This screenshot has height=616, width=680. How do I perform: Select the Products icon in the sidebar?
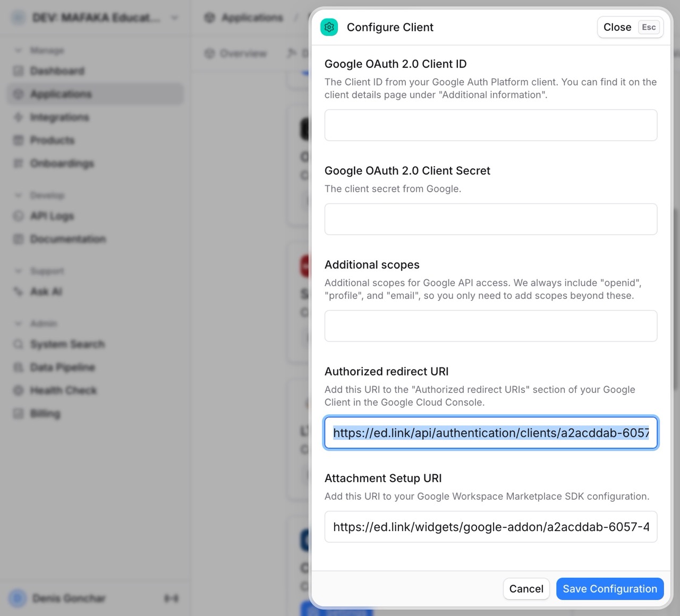(x=19, y=140)
